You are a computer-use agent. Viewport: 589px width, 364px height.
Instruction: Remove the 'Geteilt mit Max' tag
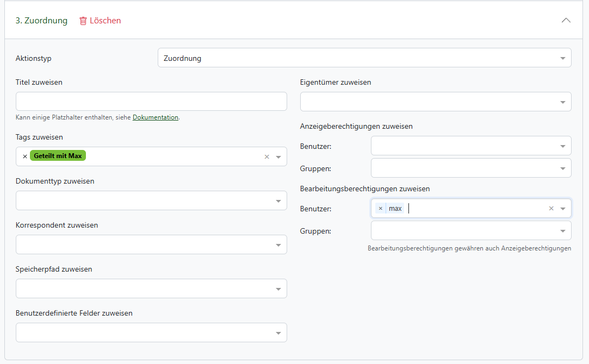25,156
